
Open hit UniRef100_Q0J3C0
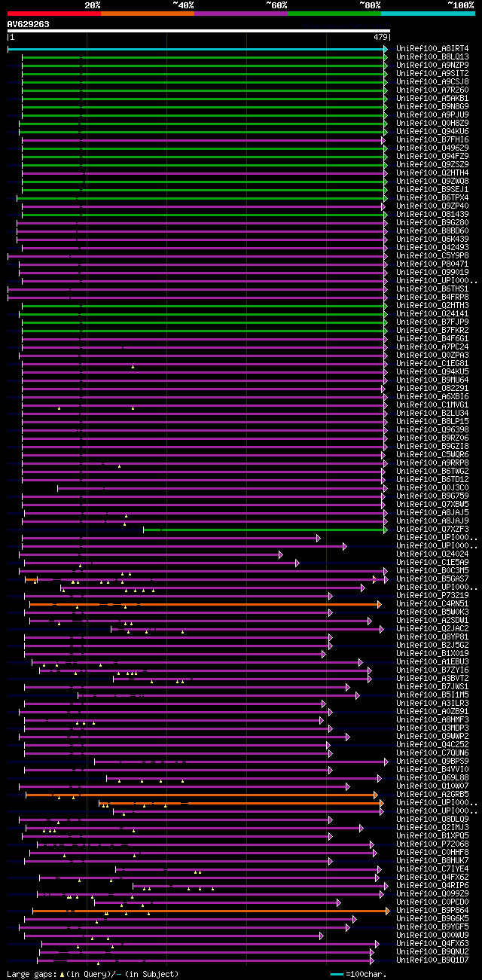pos(432,487)
